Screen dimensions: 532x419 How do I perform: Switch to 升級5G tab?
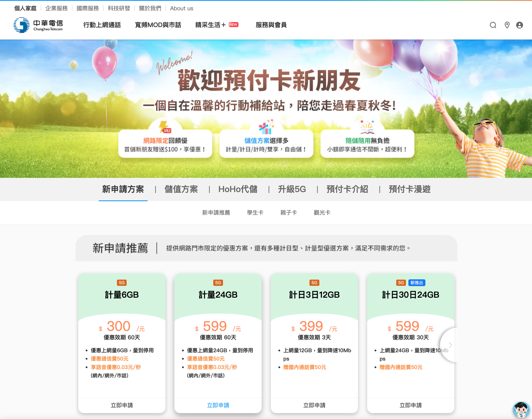(x=292, y=189)
